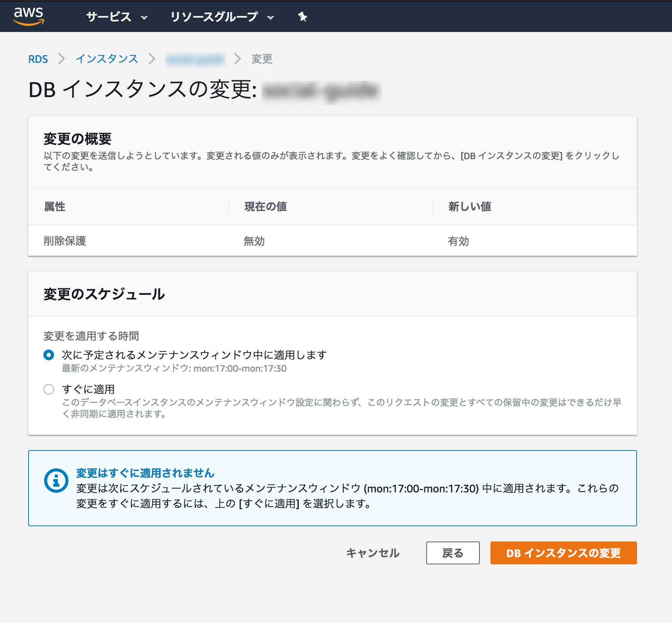
Task: Click the 変更 breadcrumb item
Action: pyautogui.click(x=261, y=59)
